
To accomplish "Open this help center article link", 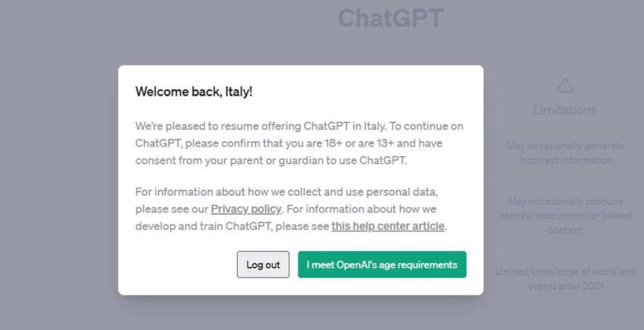I will pyautogui.click(x=388, y=226).
